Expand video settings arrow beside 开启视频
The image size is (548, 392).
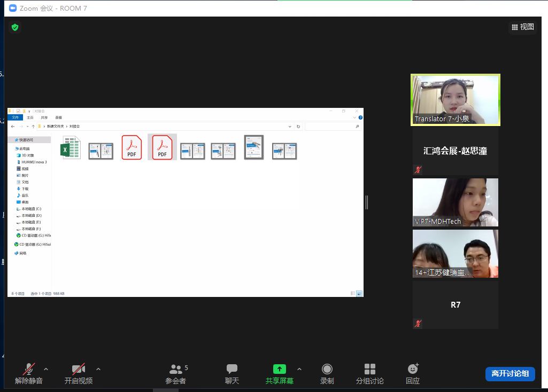[x=98, y=369]
